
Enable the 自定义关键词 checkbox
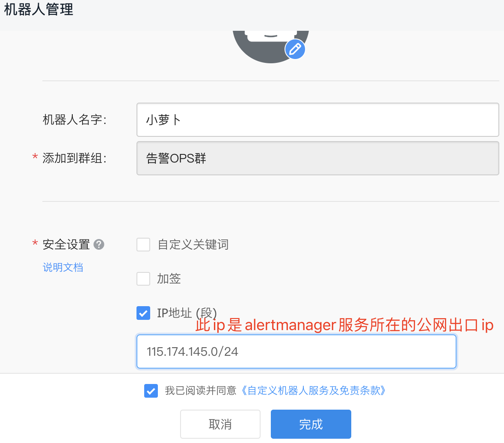point(143,245)
